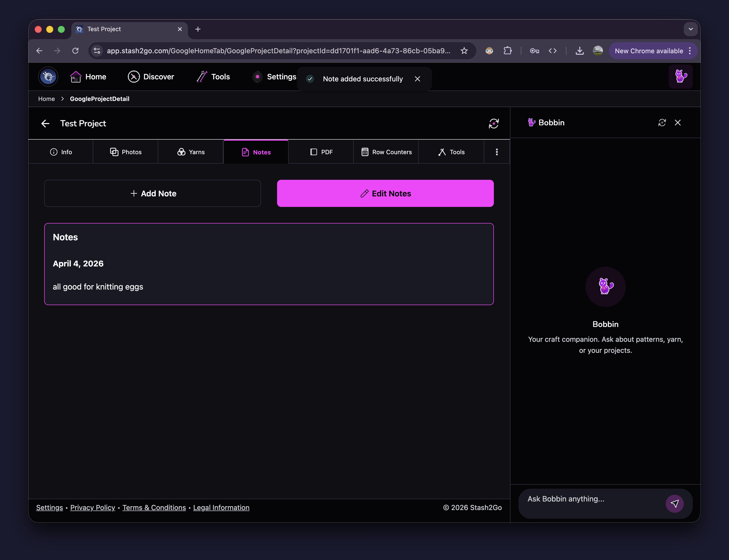The height and width of the screenshot is (560, 729).
Task: Refresh the Test Project sync icon
Action: click(x=494, y=123)
